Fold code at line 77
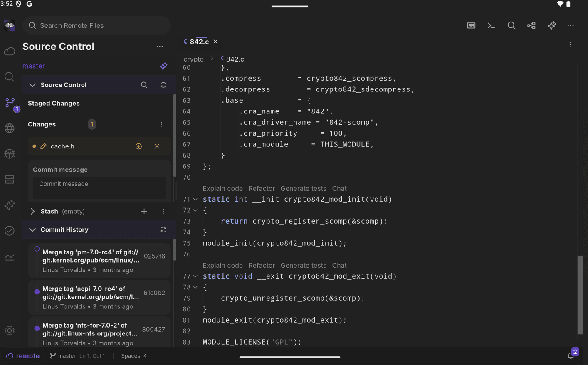The height and width of the screenshot is (365, 588). pyautogui.click(x=195, y=276)
